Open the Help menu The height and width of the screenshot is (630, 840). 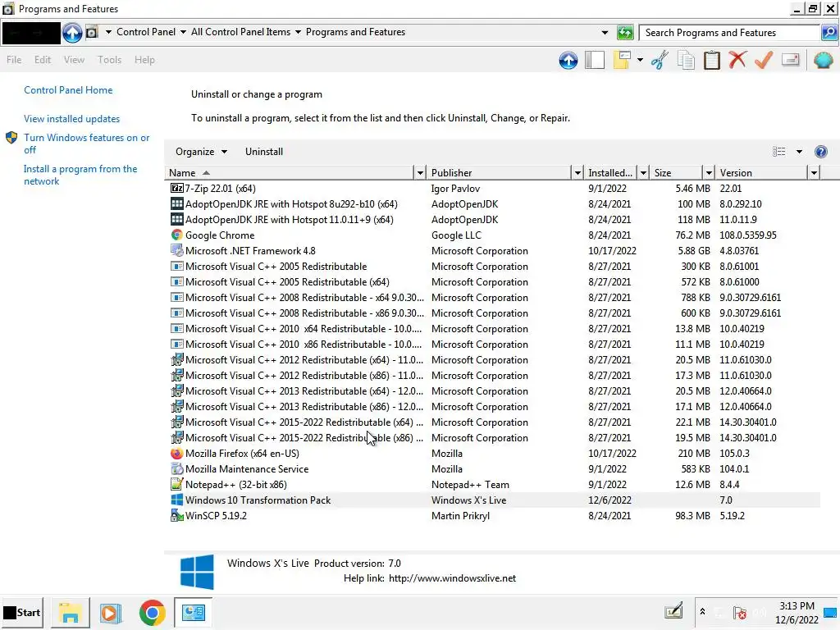(144, 59)
